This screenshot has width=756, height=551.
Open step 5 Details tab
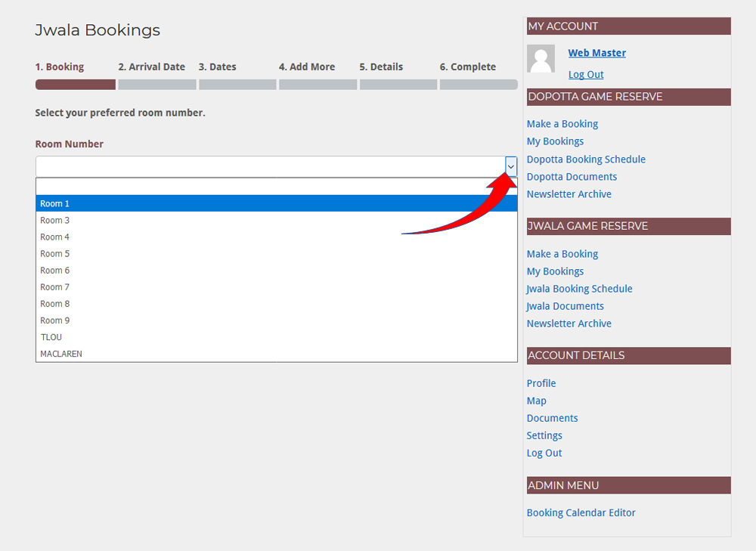click(381, 67)
